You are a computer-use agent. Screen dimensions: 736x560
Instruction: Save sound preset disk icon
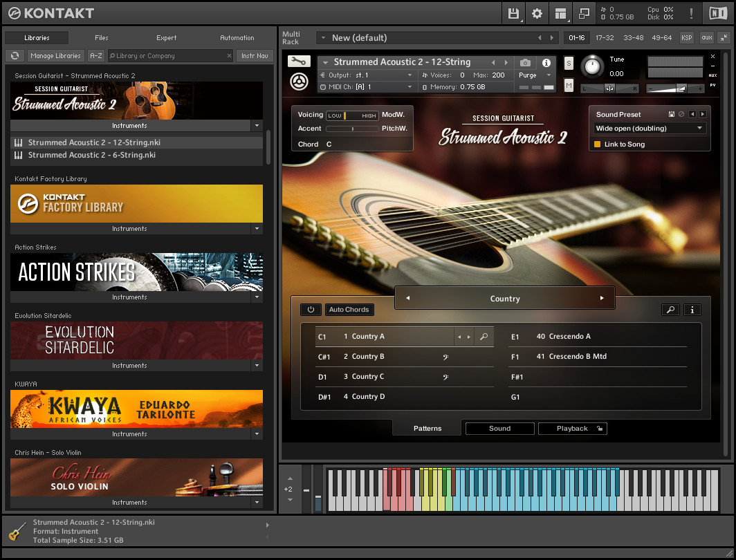coord(671,114)
